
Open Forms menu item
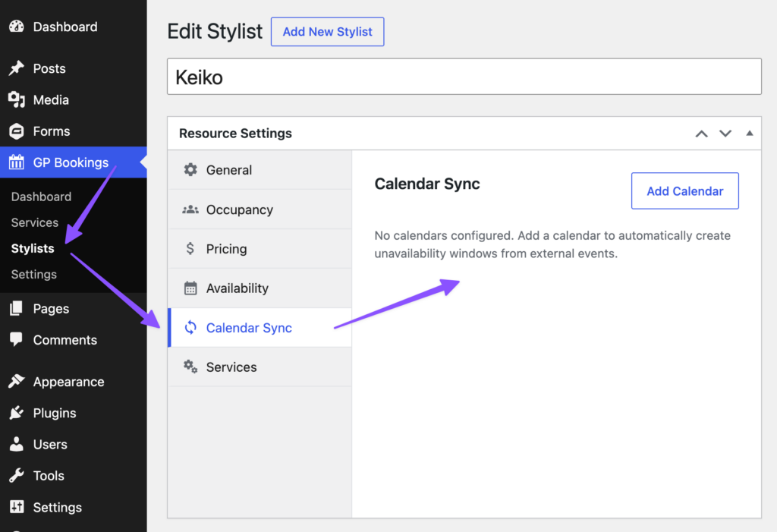point(74,131)
